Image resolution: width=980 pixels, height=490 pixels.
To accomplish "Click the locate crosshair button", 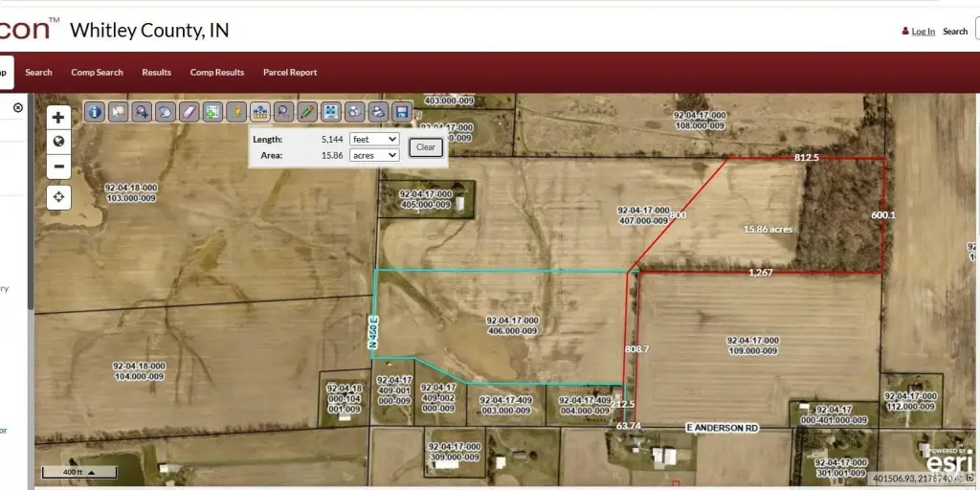I will (x=58, y=197).
